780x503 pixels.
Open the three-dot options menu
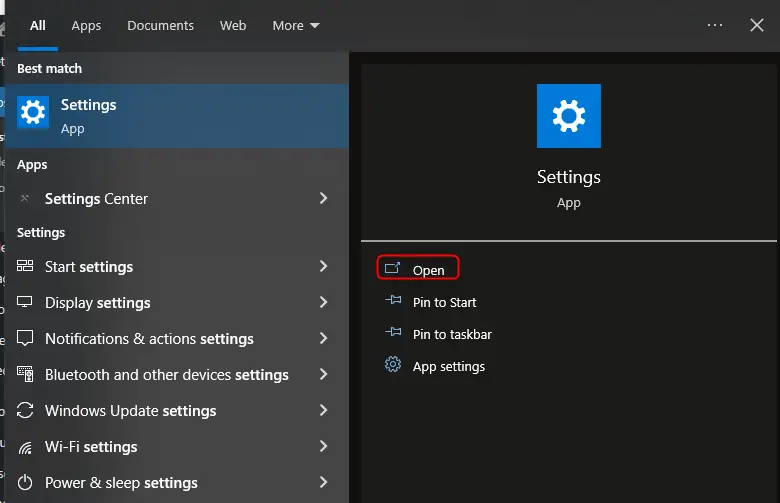coord(715,26)
